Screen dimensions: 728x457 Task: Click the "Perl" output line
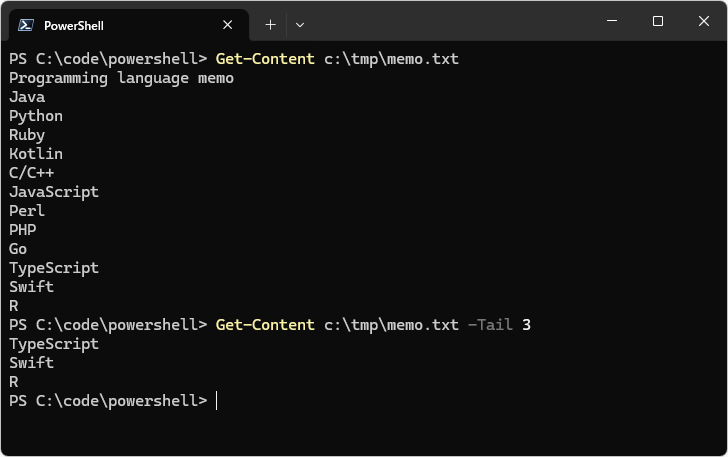tap(27, 211)
